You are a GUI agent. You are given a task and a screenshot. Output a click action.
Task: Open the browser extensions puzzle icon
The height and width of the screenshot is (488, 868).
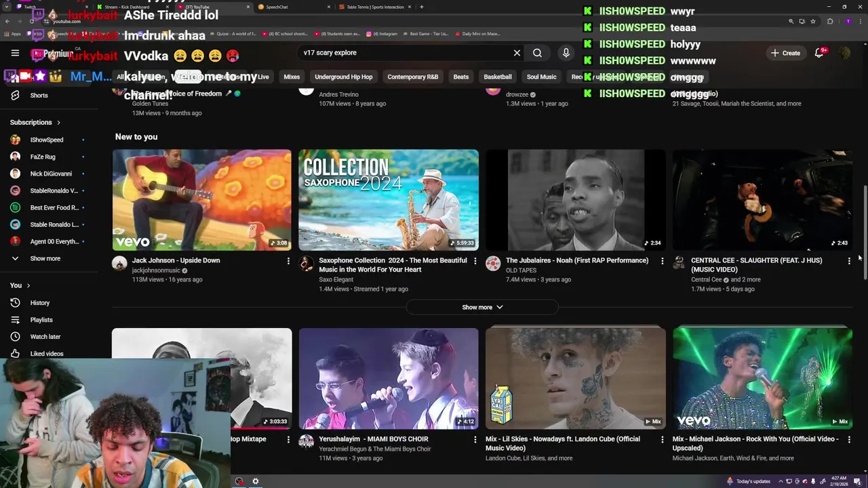pyautogui.click(x=830, y=22)
